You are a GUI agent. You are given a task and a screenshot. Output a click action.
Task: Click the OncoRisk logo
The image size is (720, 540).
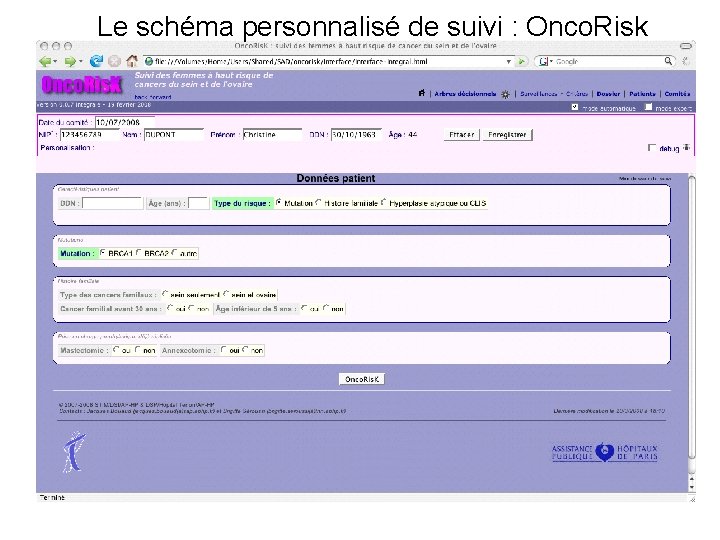82,84
